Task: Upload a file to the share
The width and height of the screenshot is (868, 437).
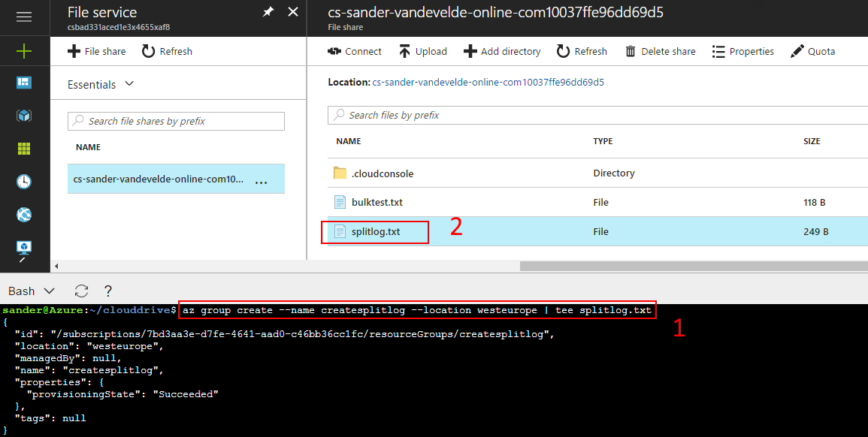Action: click(422, 51)
